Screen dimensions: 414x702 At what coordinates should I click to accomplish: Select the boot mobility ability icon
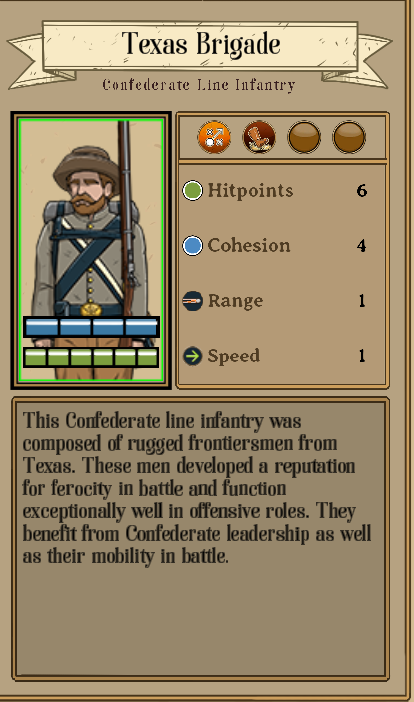click(259, 137)
